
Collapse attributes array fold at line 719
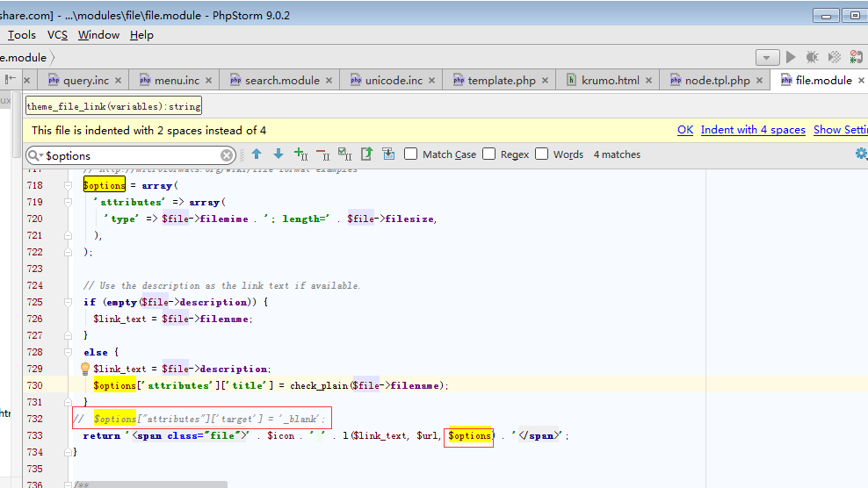click(x=69, y=202)
